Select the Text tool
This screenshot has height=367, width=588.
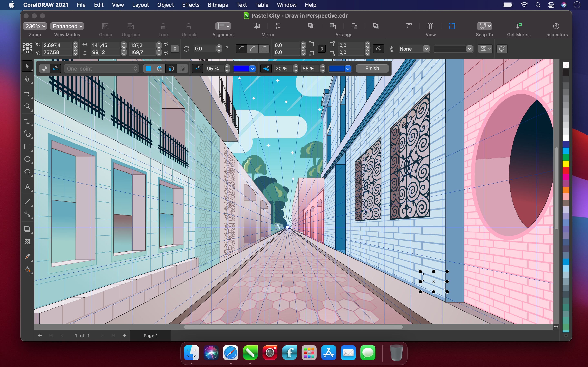[x=27, y=188]
